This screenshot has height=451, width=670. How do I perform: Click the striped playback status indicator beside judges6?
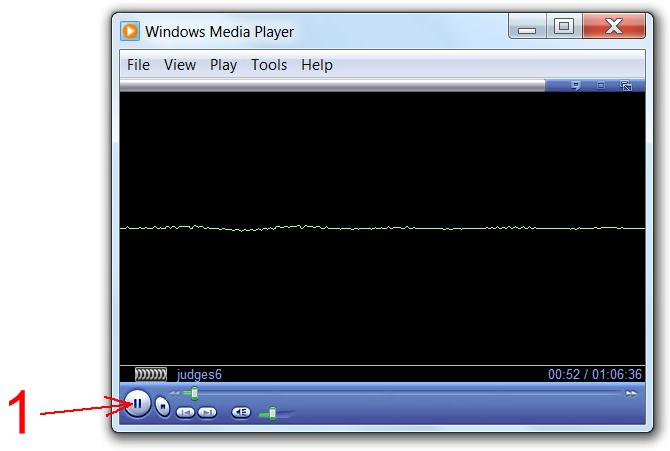coord(151,374)
